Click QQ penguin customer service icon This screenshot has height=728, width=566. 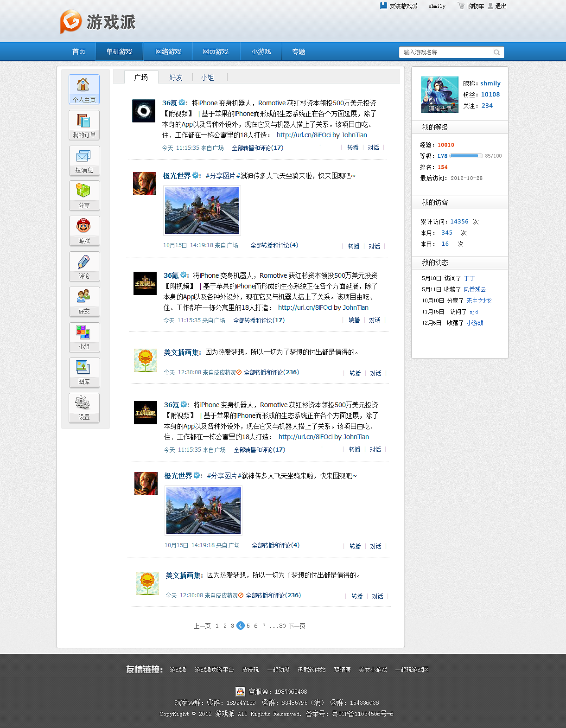tap(240, 691)
